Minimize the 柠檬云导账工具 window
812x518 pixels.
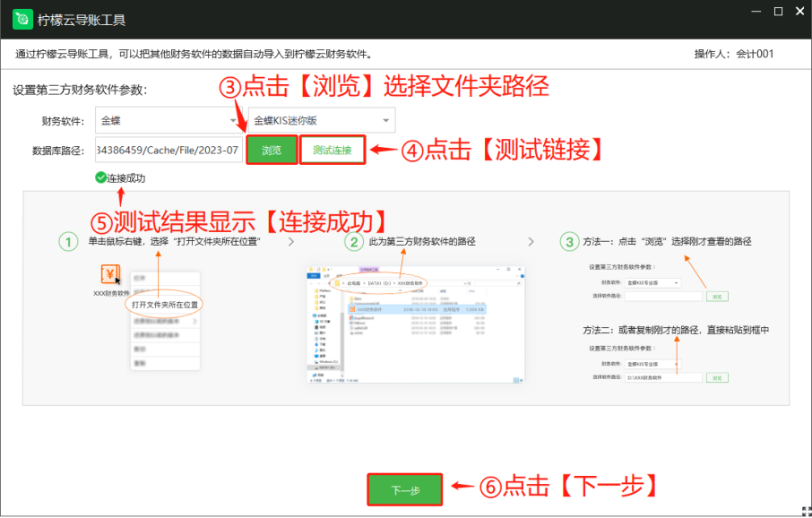(x=756, y=12)
